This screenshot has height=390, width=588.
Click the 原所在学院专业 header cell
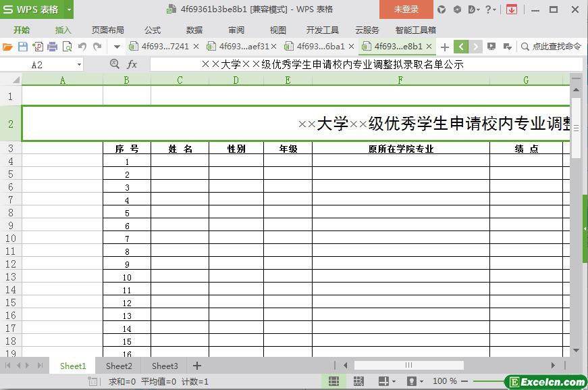click(x=401, y=149)
